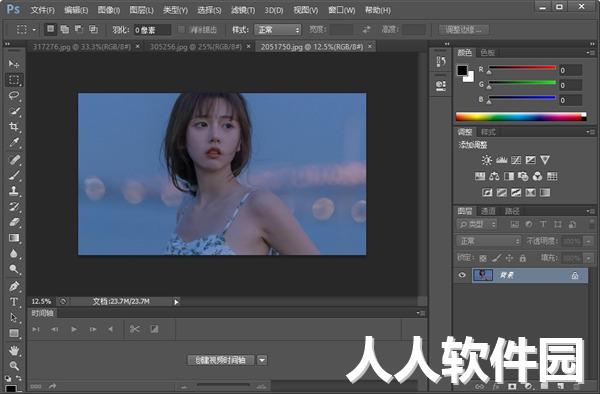
Task: Open arrow beside 创建视频时间轴 button
Action: pos(262,360)
